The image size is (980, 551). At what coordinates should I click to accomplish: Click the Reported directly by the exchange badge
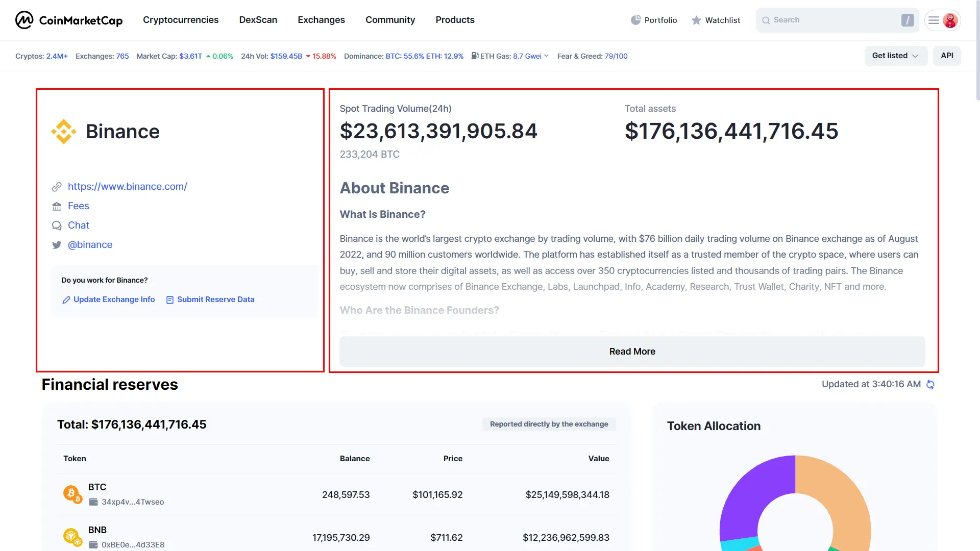(x=549, y=424)
